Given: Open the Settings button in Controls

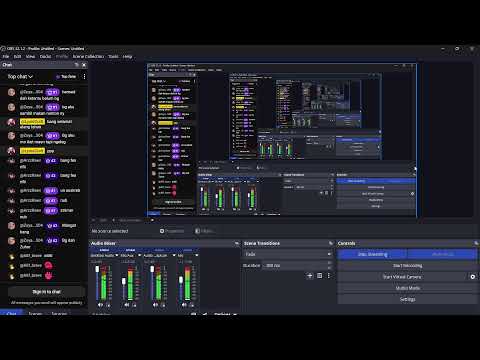Looking at the screenshot, I should pos(407,299).
